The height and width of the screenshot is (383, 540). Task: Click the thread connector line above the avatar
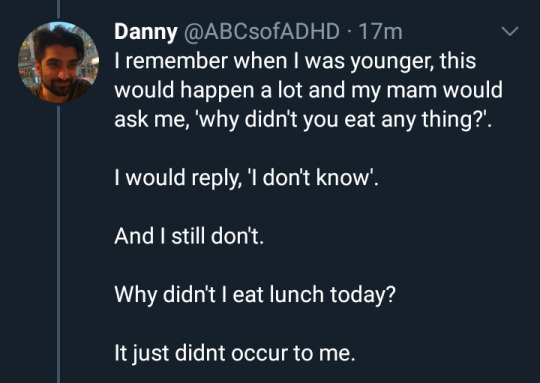(59, 9)
